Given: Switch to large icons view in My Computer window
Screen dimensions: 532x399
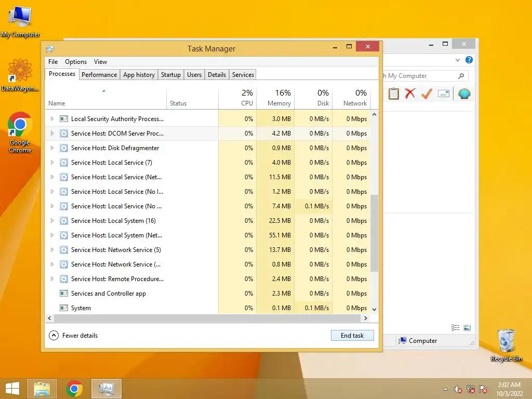Looking at the screenshot, I should (x=467, y=328).
